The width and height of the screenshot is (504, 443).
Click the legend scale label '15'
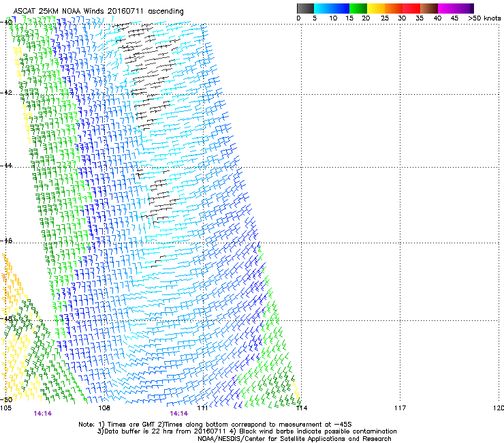pos(349,18)
